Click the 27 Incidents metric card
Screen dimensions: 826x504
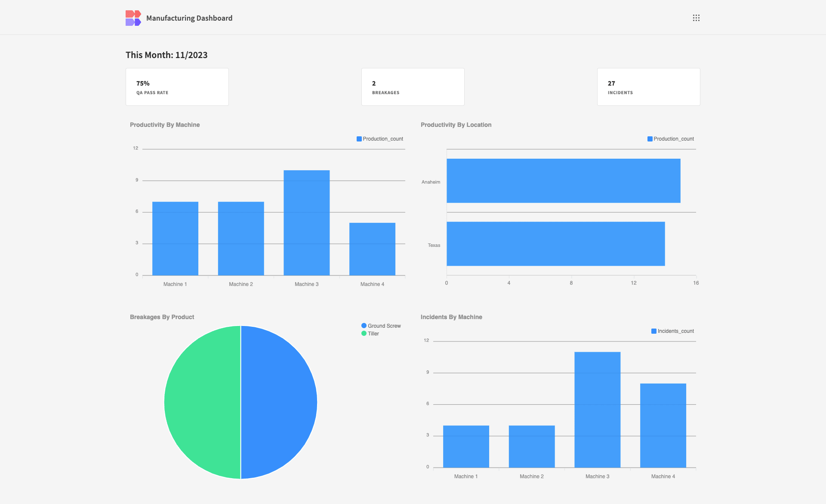648,86
